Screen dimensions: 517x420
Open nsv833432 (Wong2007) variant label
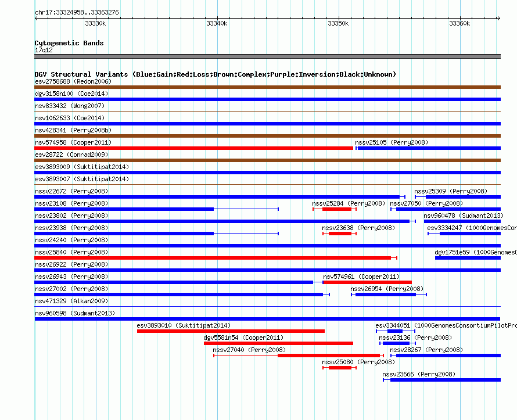(x=70, y=106)
